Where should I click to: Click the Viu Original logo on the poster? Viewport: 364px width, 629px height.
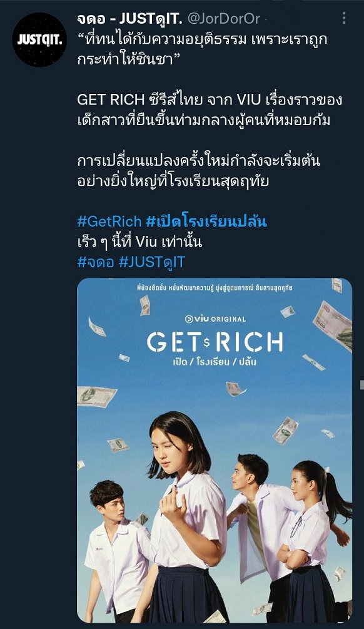tap(215, 319)
